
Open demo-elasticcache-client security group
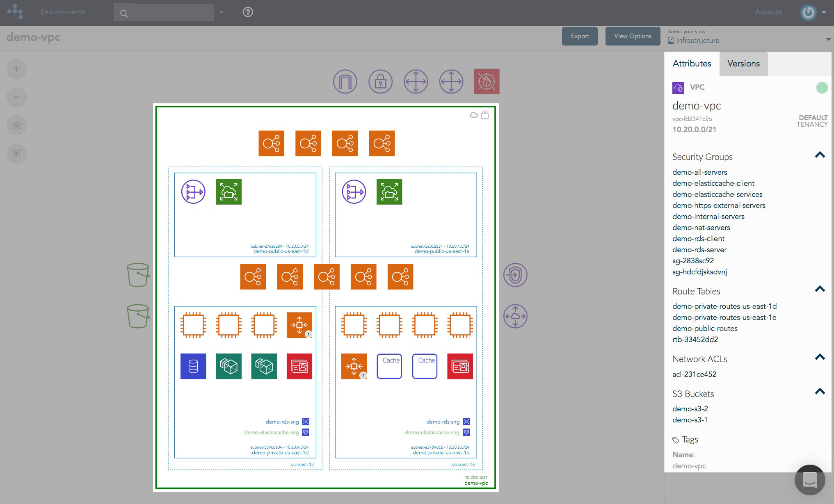[x=713, y=183]
